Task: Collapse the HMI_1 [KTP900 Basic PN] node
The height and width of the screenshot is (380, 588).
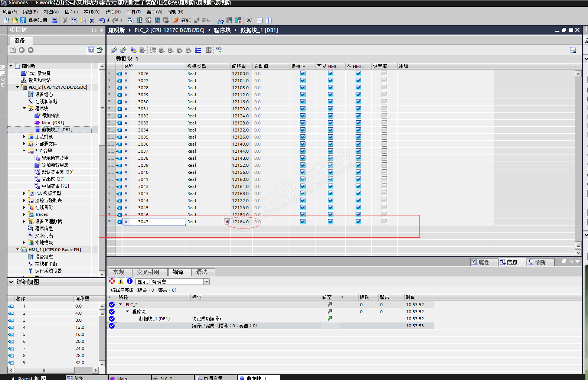Action: click(x=17, y=250)
